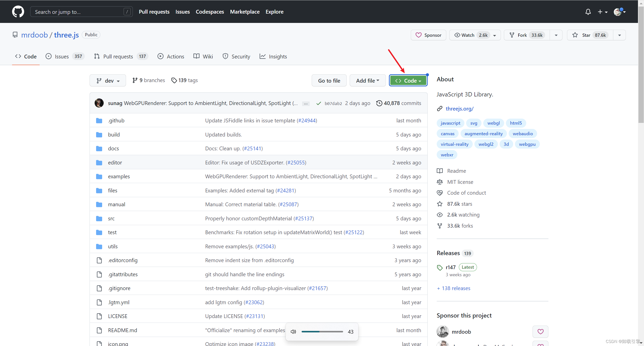Image resolution: width=644 pixels, height=346 pixels.
Task: Switch to the Issues tab
Action: pos(65,56)
